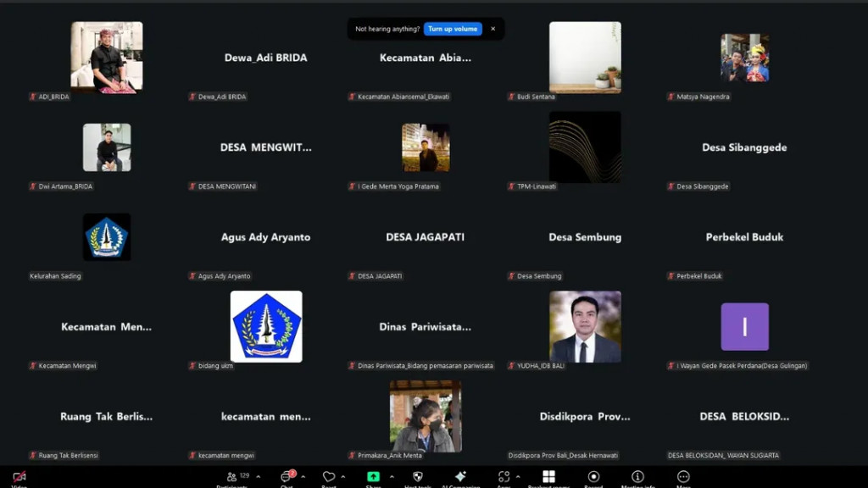Click the React heart icon
Image resolution: width=868 pixels, height=488 pixels.
click(x=329, y=478)
